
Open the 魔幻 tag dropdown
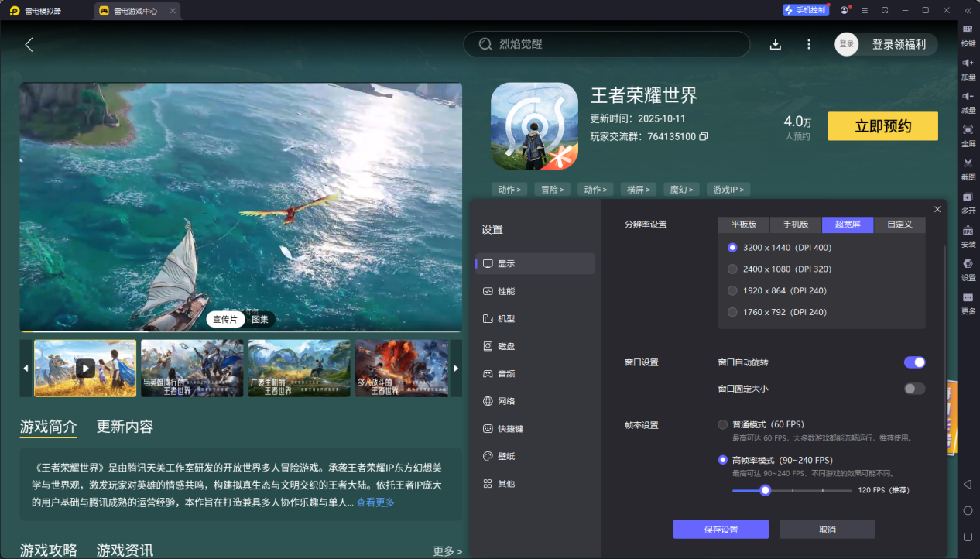click(x=681, y=189)
